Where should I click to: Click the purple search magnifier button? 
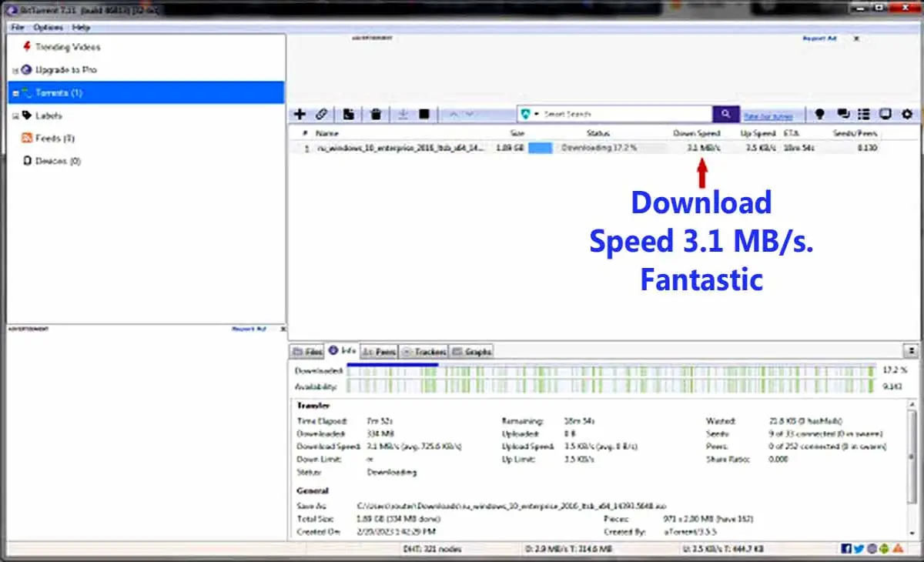[x=725, y=114]
